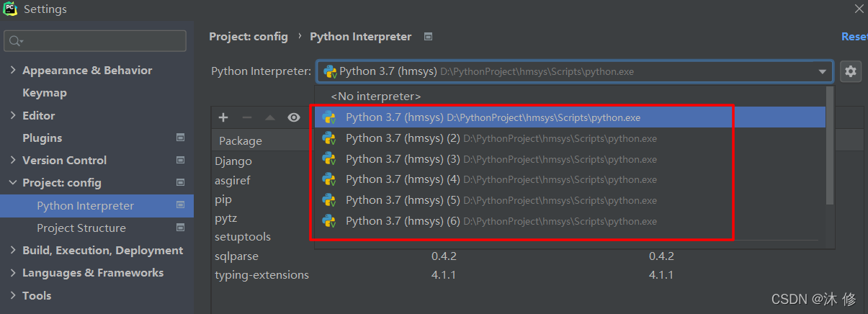Select Python 3.7 (hmsys) (6) interpreter
868x314 pixels.
tap(570, 221)
